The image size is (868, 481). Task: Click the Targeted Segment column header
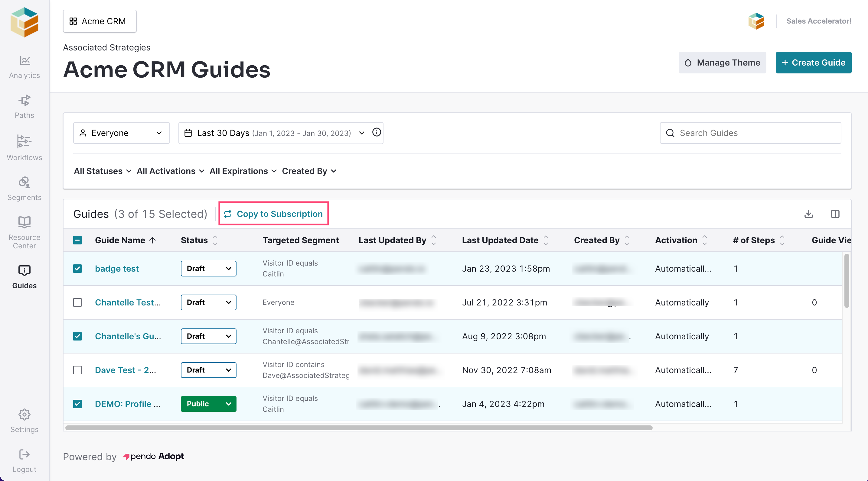[x=301, y=240]
